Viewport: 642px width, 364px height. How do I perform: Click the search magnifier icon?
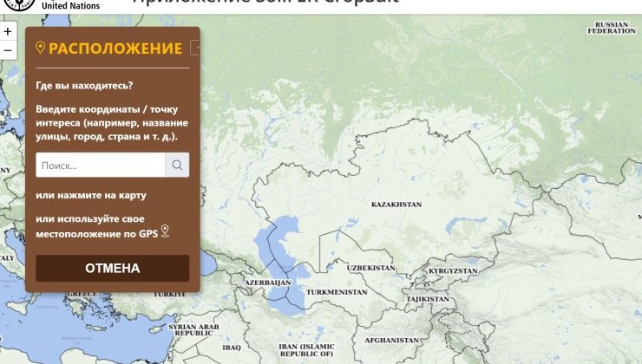[x=177, y=165]
